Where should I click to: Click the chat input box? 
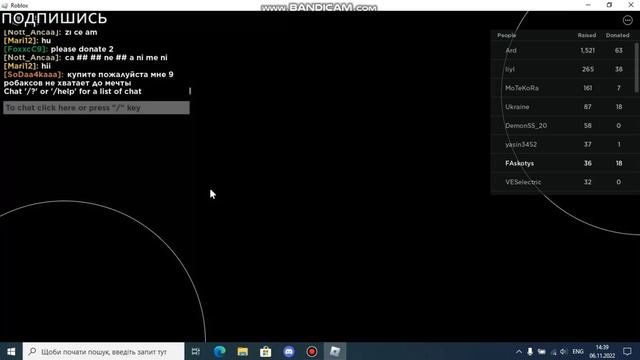(x=96, y=108)
